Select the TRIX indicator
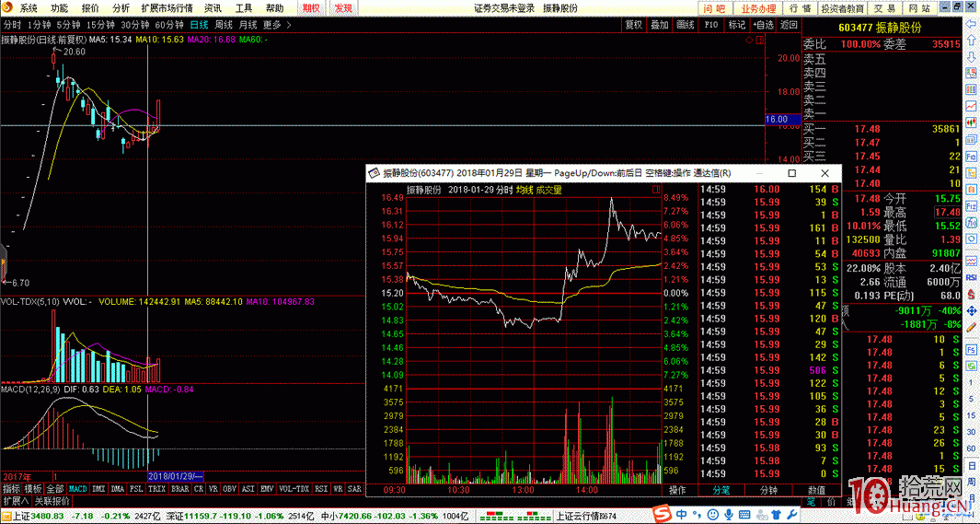 156,489
